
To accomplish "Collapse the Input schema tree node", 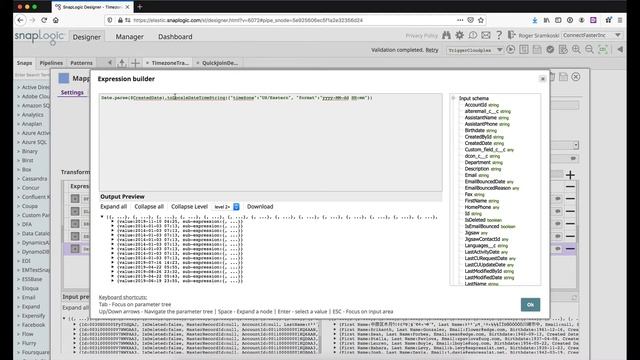I will pos(453,98).
